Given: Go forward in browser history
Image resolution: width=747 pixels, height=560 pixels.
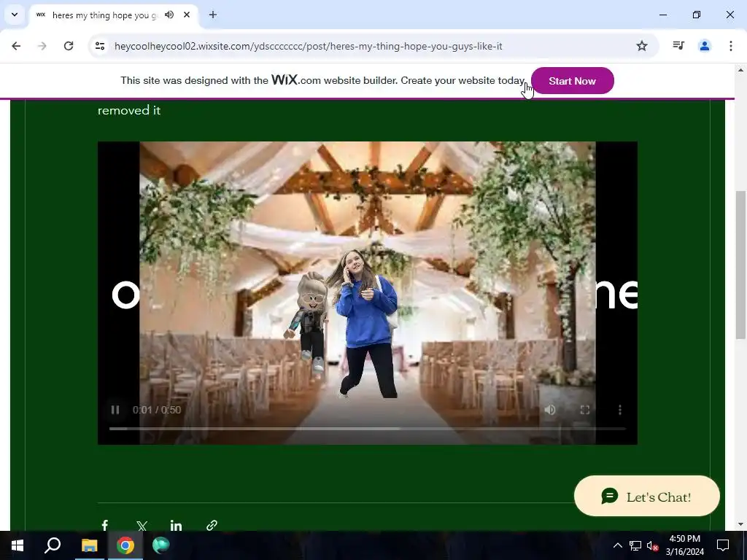Looking at the screenshot, I should pos(42,46).
